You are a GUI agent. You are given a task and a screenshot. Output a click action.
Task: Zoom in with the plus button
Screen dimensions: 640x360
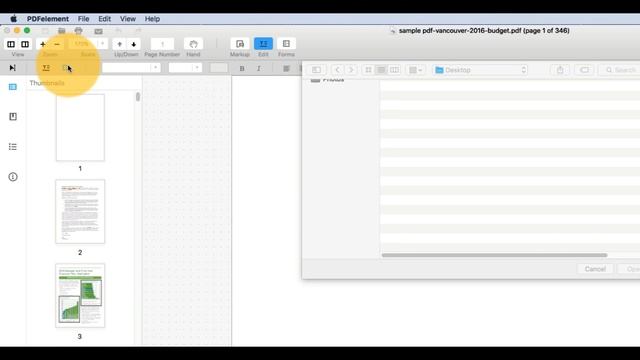pyautogui.click(x=43, y=44)
